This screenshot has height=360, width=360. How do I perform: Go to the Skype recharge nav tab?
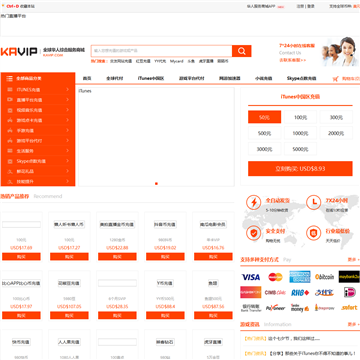(x=301, y=79)
